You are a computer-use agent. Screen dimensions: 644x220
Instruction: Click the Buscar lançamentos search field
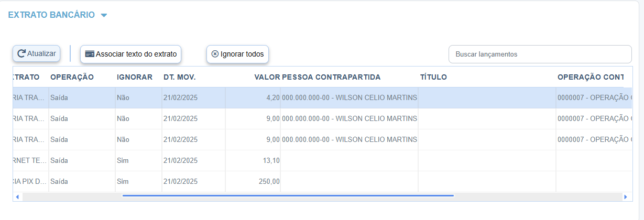pyautogui.click(x=540, y=54)
